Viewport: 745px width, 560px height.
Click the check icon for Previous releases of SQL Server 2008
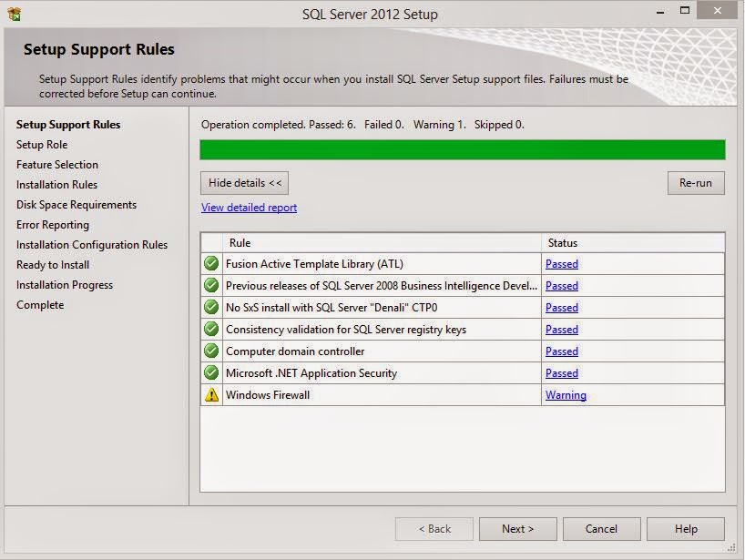click(211, 285)
